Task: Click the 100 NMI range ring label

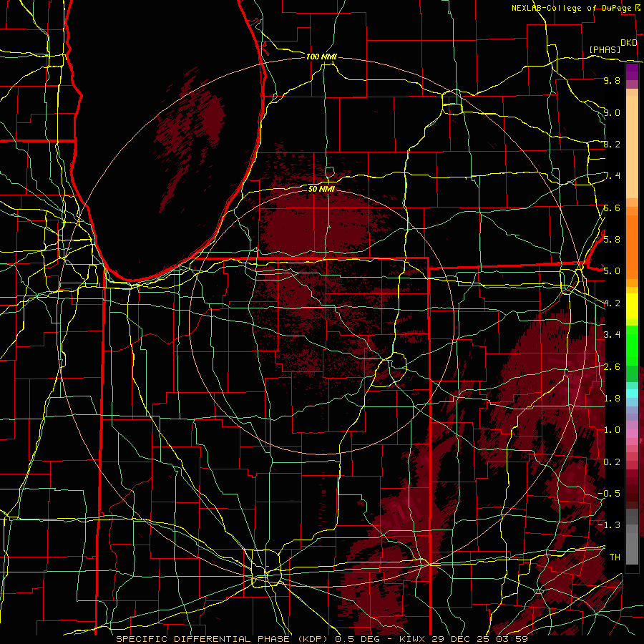Action: [321, 57]
